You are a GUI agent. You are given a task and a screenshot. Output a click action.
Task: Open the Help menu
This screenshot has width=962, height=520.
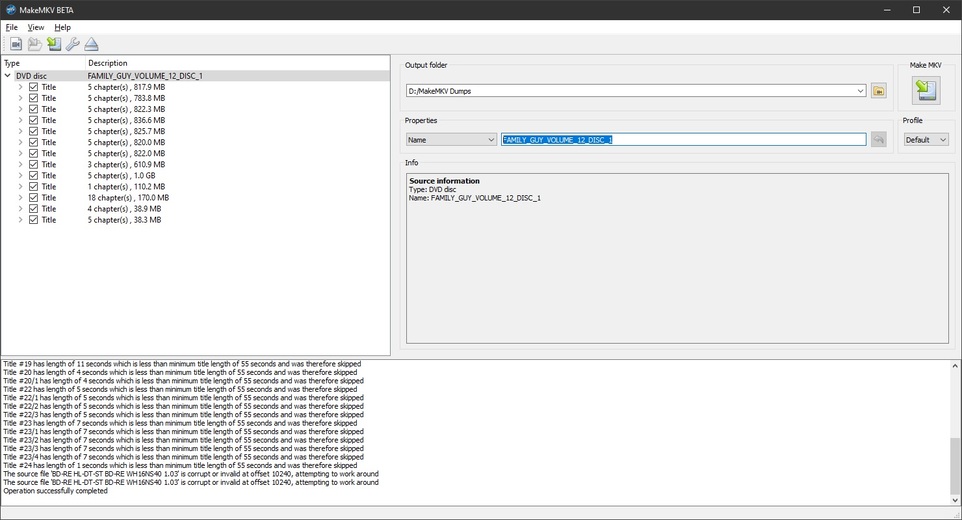pos(63,27)
